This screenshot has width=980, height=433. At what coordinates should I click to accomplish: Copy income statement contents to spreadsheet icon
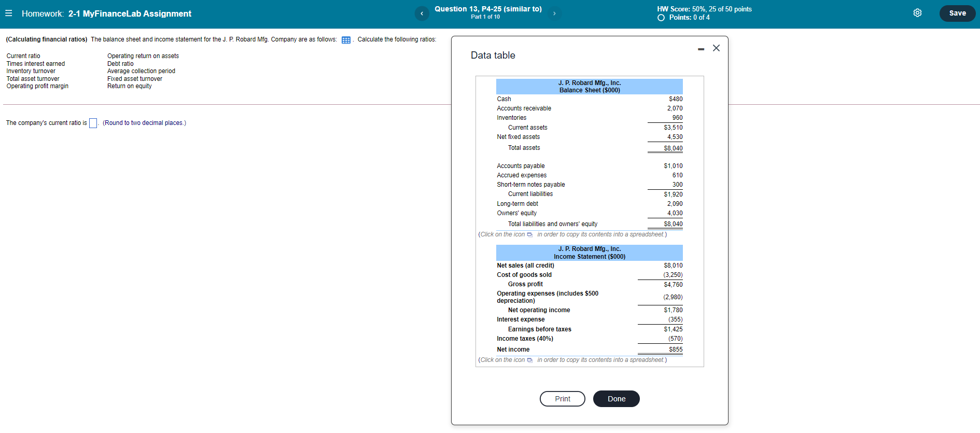pyautogui.click(x=530, y=360)
